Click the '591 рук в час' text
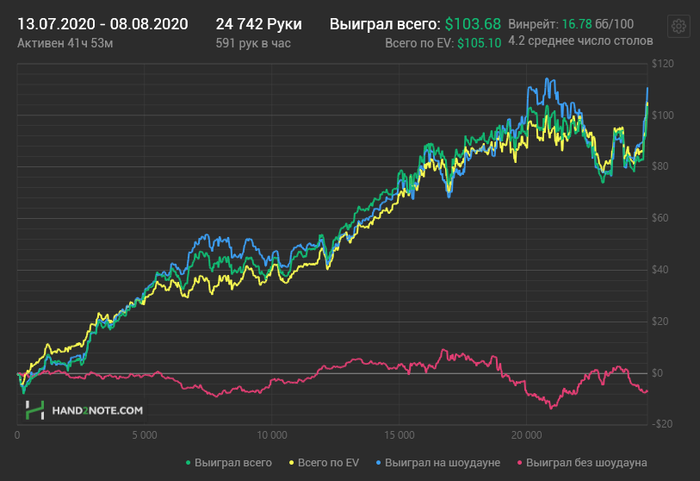Screen dimensions: 700x481 tap(253, 43)
